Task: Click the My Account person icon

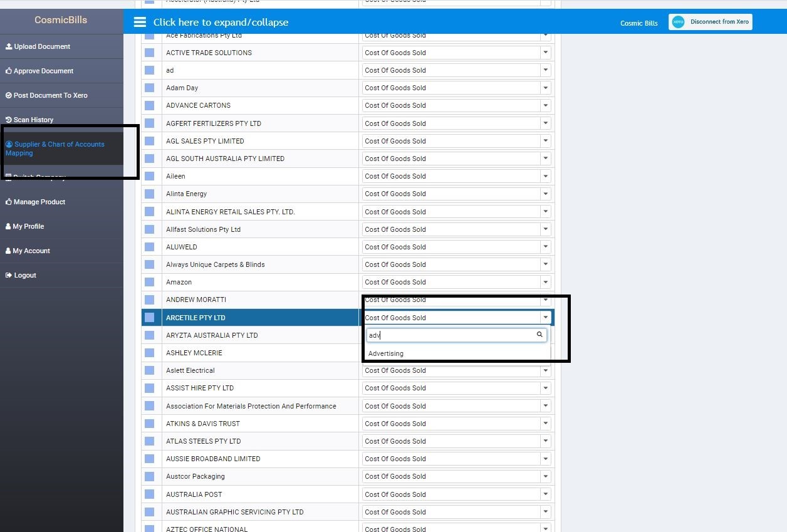Action: point(8,251)
